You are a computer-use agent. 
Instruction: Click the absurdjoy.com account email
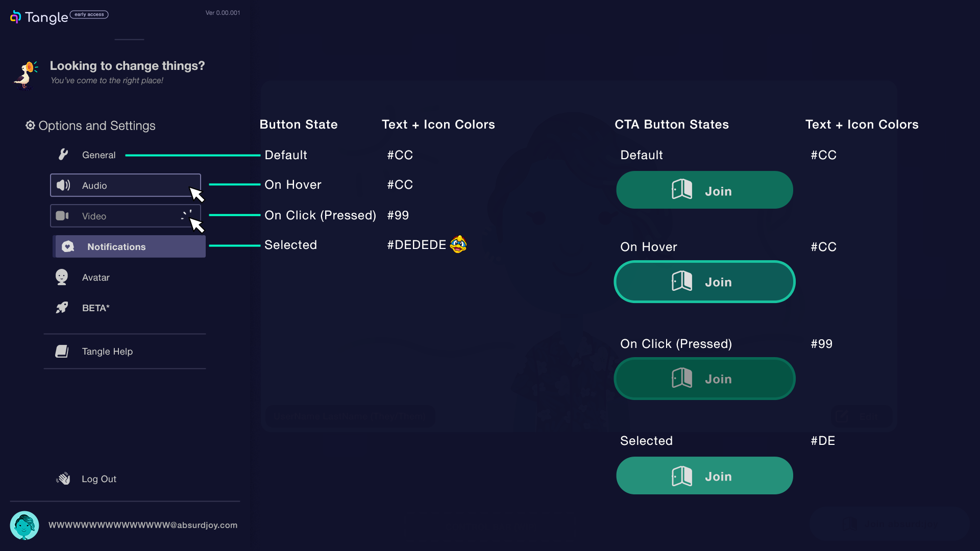143,525
